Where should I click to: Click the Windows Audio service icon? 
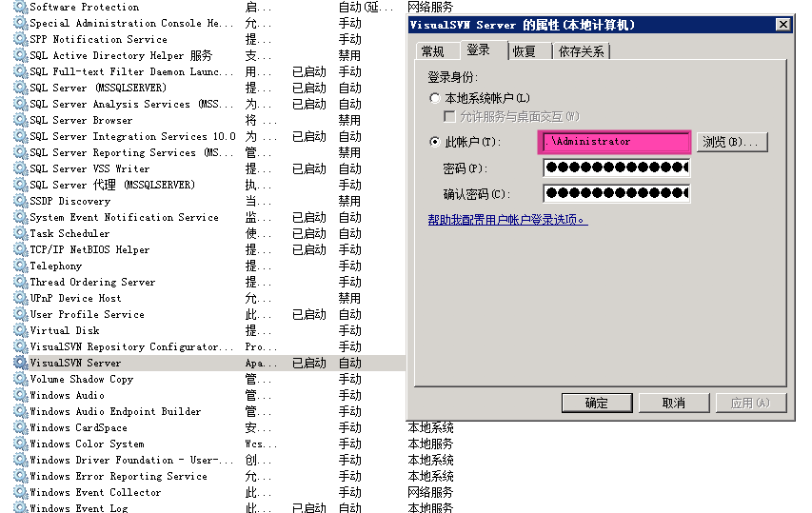[x=21, y=395]
